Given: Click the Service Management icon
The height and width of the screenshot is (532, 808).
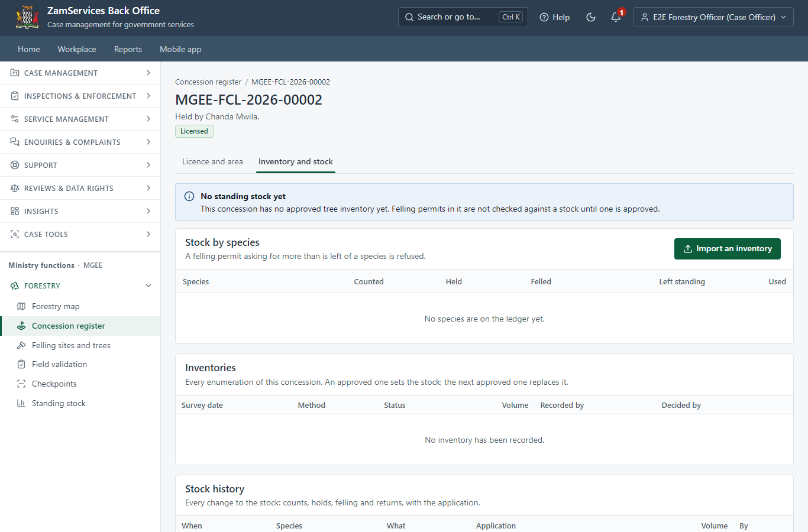Looking at the screenshot, I should click(15, 119).
